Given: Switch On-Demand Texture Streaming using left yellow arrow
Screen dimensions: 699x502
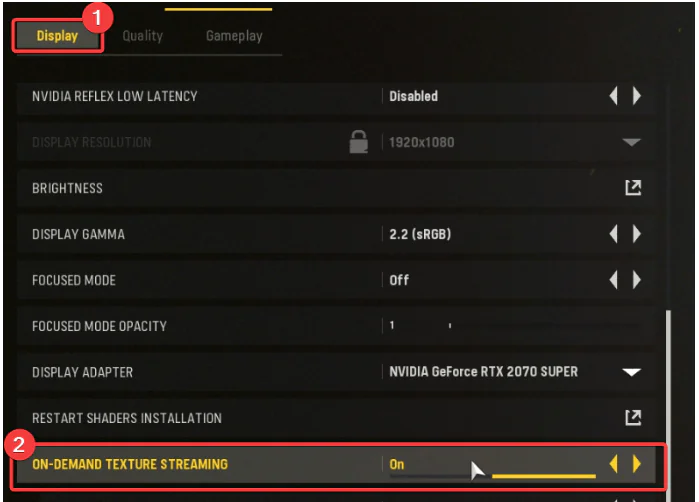Looking at the screenshot, I should [x=613, y=464].
